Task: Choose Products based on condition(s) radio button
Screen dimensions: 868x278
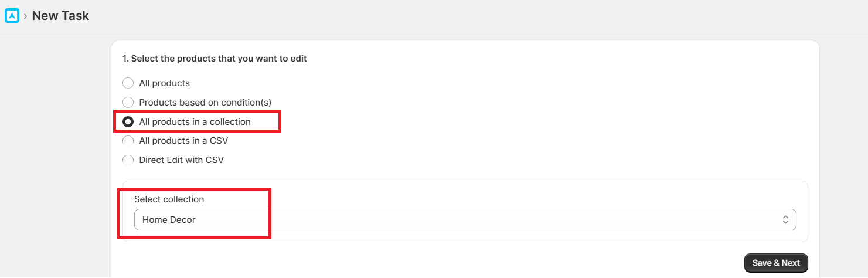Action: [128, 103]
